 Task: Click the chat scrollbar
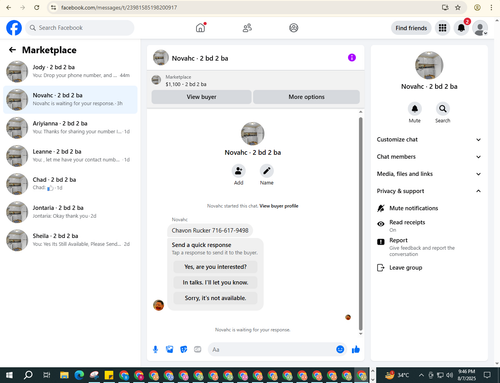point(360,223)
